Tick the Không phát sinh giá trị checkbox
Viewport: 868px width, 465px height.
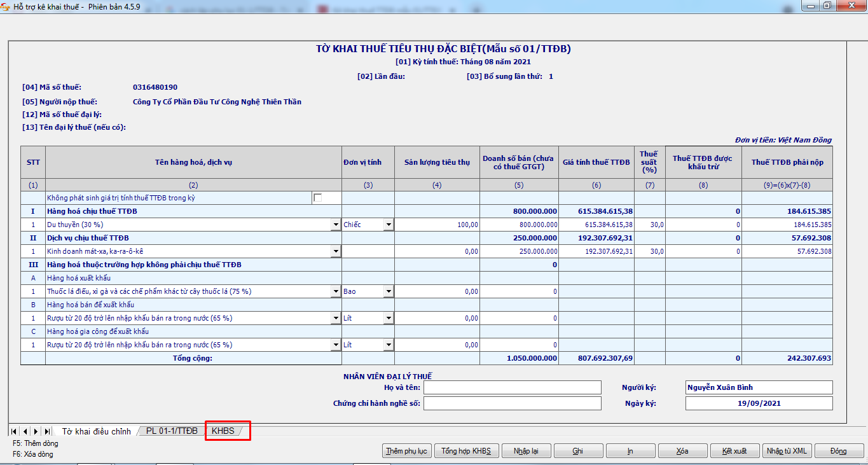click(317, 198)
